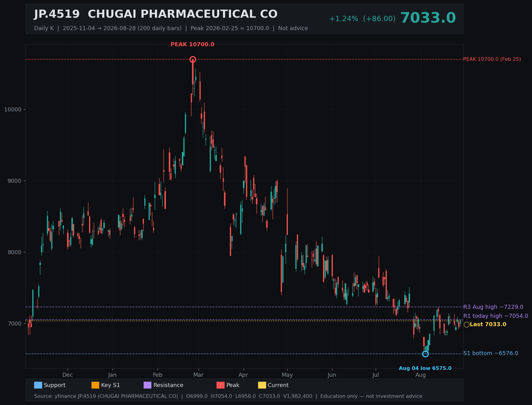Click the 'O6999.0' open value in the footer
Viewport: 532px width, 405px height.
[197, 396]
